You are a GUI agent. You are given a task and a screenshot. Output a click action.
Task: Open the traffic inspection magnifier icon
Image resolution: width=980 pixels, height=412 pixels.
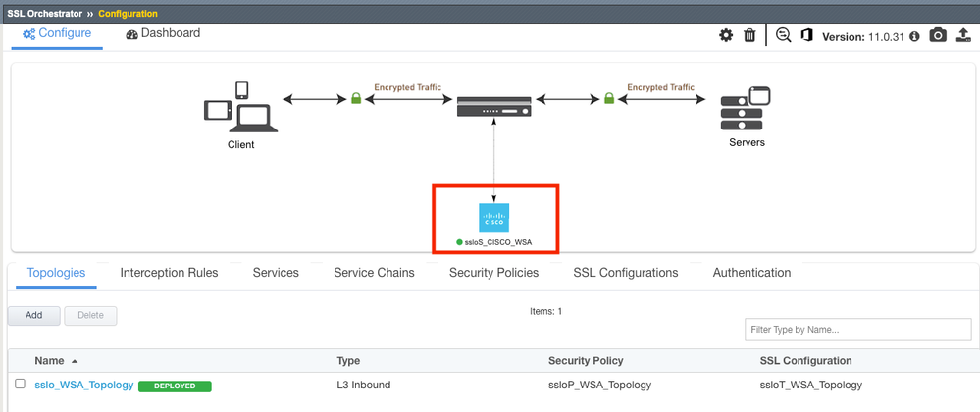pyautogui.click(x=783, y=35)
